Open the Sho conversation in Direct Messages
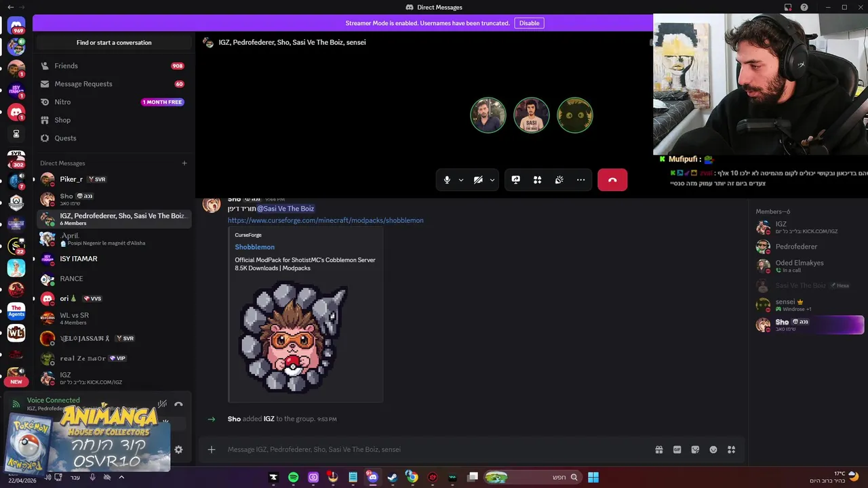The width and height of the screenshot is (868, 488). point(113,199)
